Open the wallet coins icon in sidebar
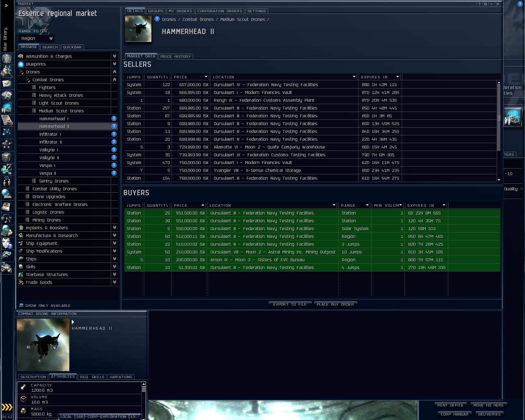 tap(7, 169)
